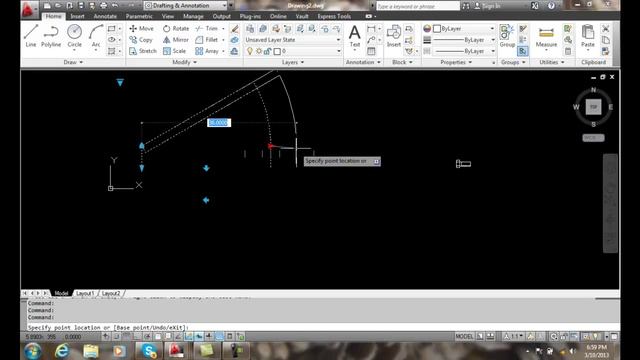Click the Cut scissors icon
This screenshot has height=360, width=640.
[x=605, y=29]
